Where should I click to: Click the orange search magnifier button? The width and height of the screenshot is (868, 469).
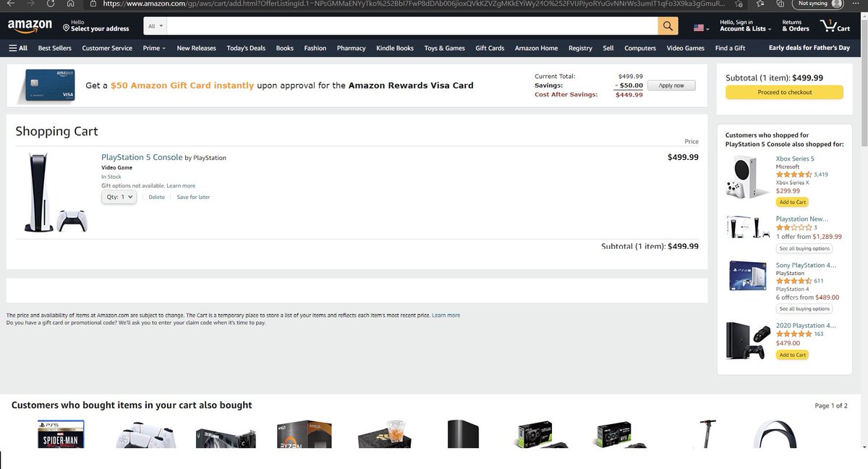pyautogui.click(x=668, y=26)
